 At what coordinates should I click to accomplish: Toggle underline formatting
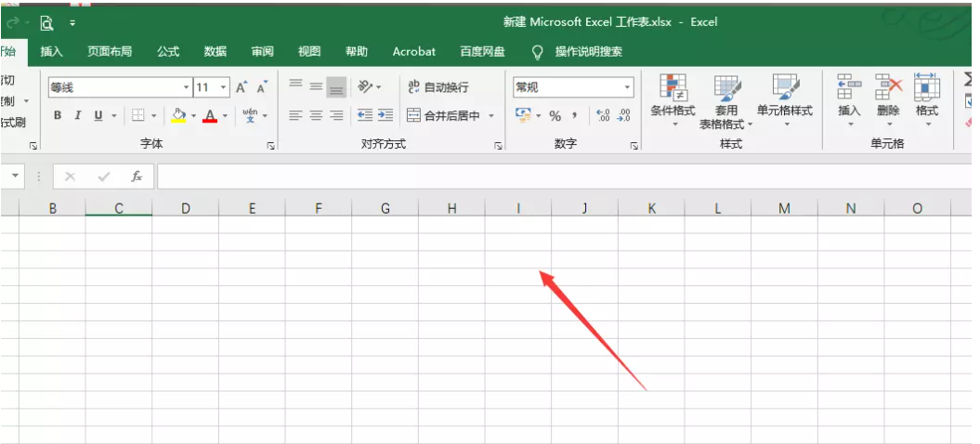[x=98, y=116]
